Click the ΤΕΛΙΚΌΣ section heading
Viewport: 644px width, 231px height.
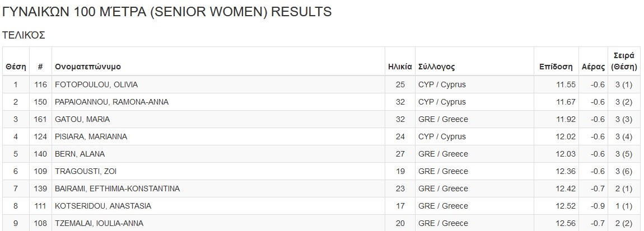(24, 35)
